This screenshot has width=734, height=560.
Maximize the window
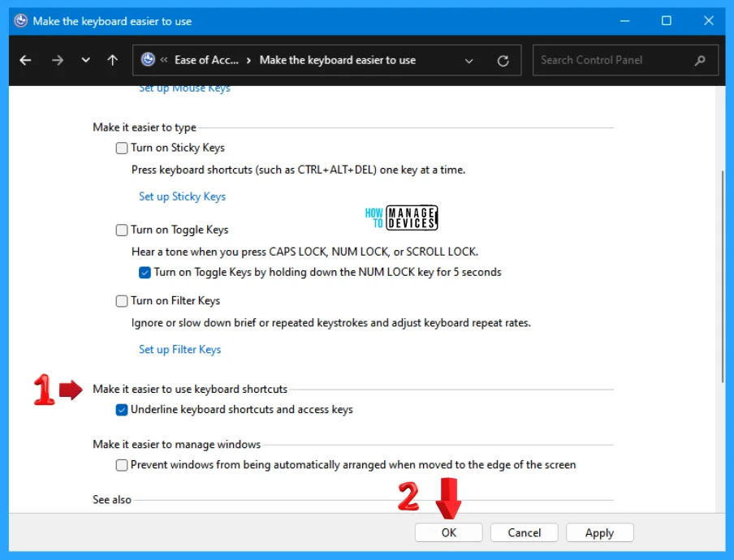coord(666,20)
